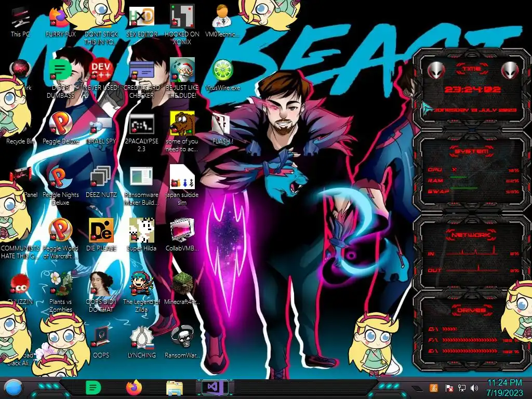Open File Explorer from the taskbar
The width and height of the screenshot is (532, 399).
pyautogui.click(x=175, y=388)
